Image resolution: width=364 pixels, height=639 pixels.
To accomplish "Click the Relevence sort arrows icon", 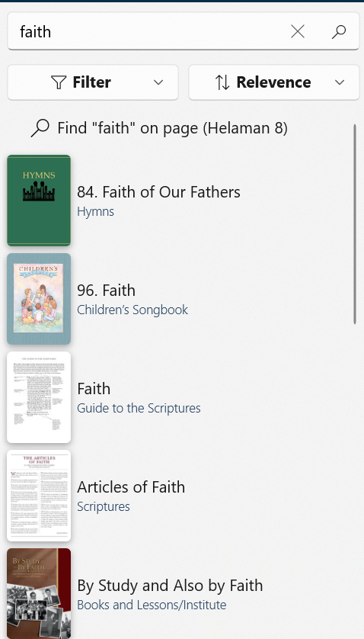I will pos(222,82).
